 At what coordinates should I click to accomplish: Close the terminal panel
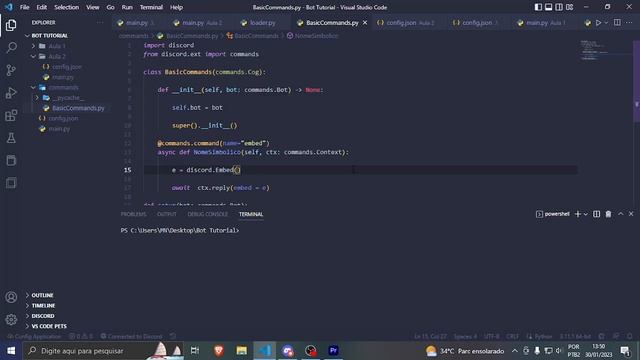[x=631, y=214]
